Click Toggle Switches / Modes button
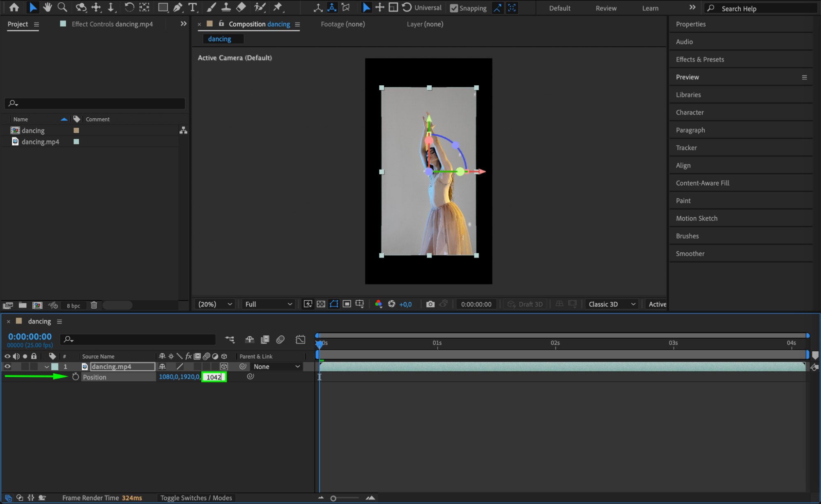The width and height of the screenshot is (821, 504). [x=196, y=498]
